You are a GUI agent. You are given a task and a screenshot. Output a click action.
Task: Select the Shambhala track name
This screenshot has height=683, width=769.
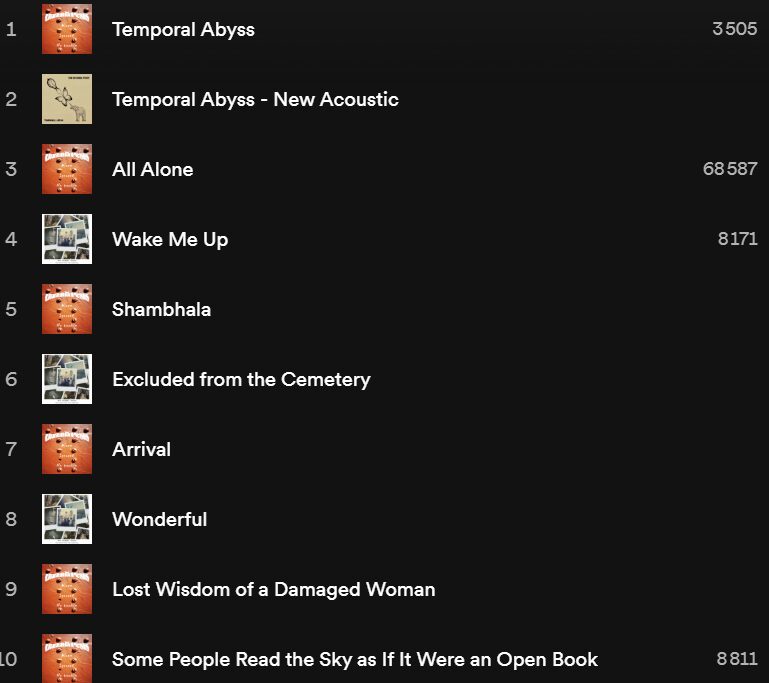tap(161, 309)
